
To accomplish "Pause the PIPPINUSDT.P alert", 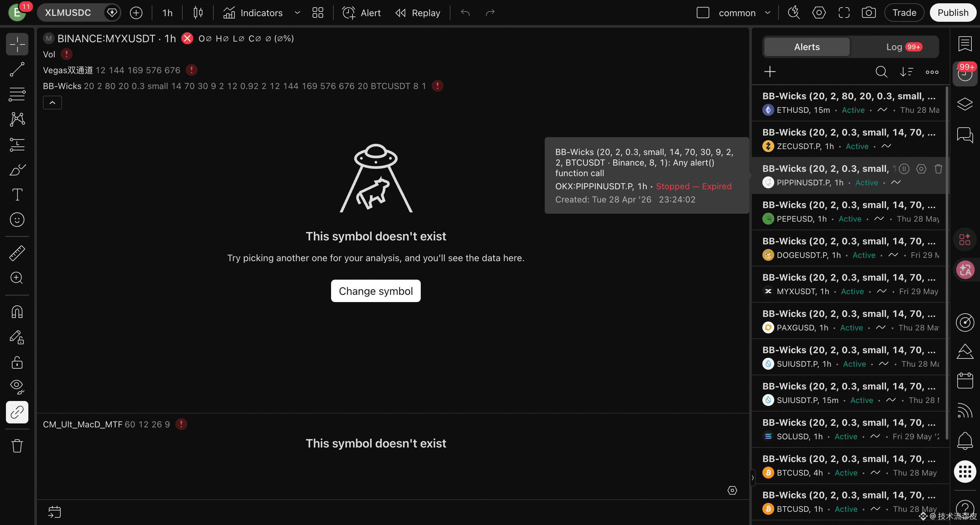I will 904,169.
